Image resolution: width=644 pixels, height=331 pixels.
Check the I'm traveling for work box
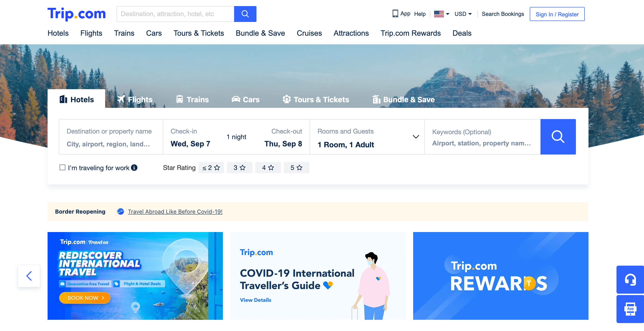[x=62, y=167]
